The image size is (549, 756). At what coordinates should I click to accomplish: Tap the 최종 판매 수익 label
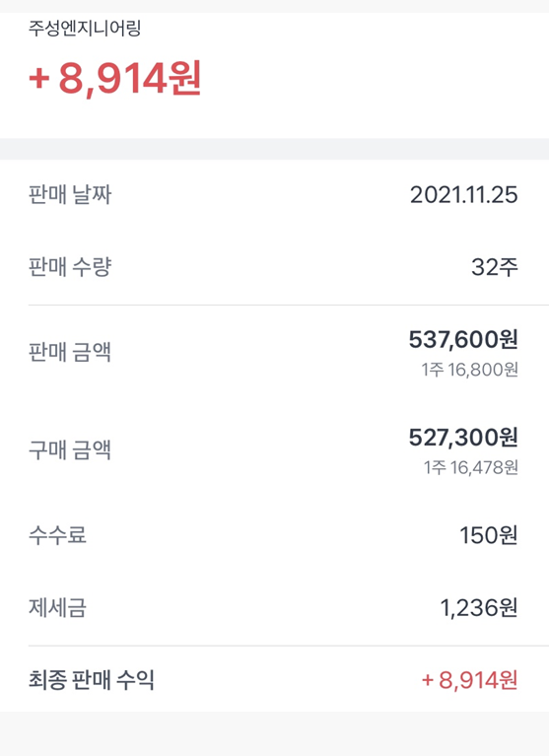tap(92, 680)
